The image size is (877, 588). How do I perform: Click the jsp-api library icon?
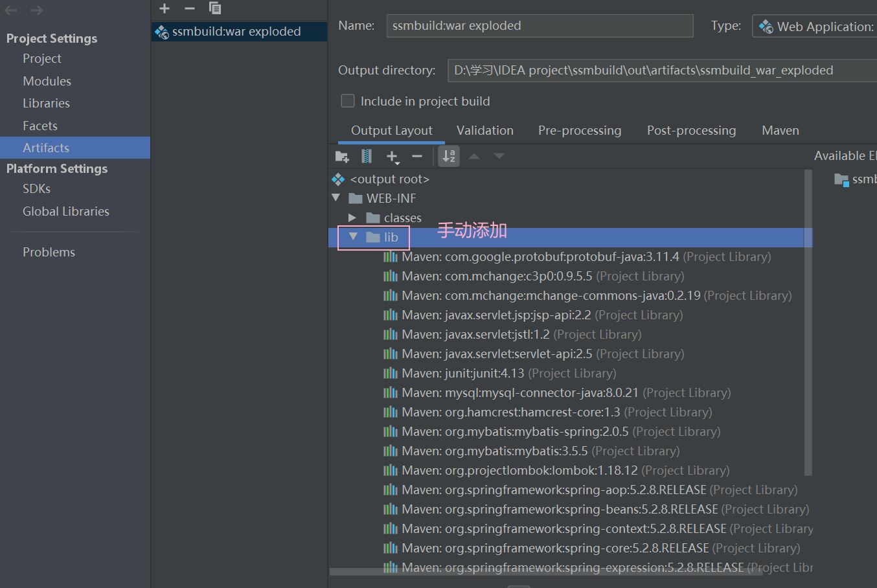click(391, 315)
